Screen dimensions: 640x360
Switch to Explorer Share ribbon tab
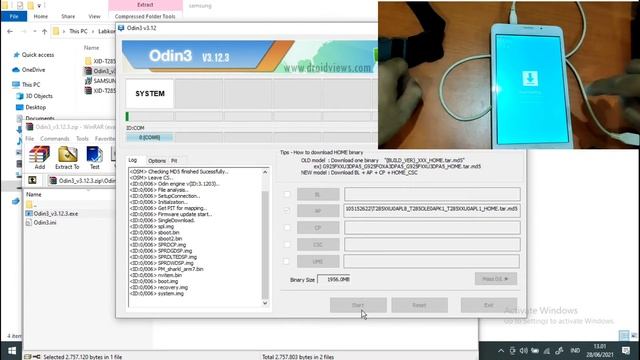point(68,16)
